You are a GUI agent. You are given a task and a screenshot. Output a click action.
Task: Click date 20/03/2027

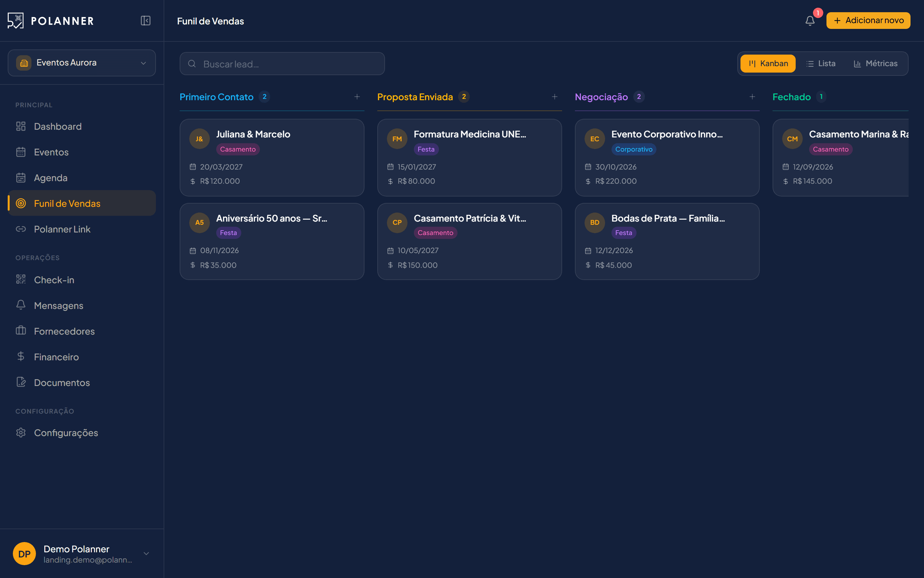coord(221,167)
